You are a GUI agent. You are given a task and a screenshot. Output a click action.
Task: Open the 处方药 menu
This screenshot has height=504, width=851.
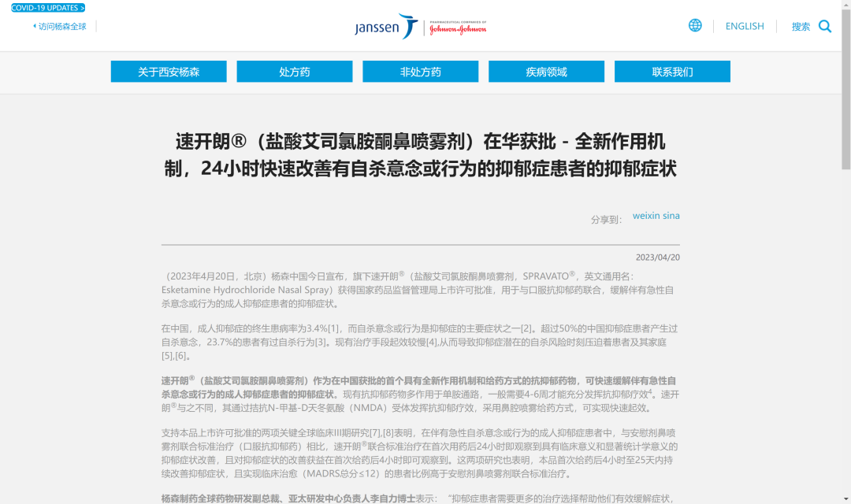tap(295, 72)
